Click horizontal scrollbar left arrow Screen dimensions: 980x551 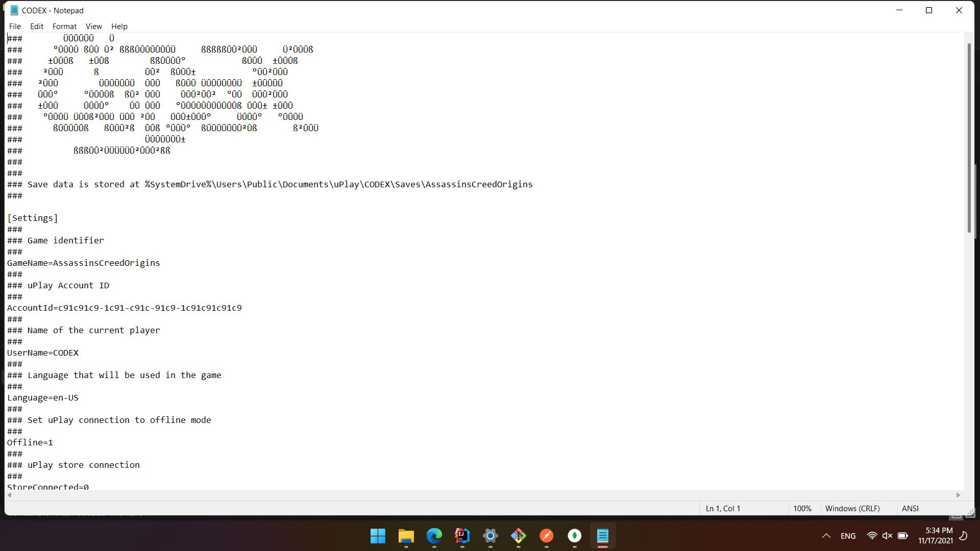click(x=10, y=495)
